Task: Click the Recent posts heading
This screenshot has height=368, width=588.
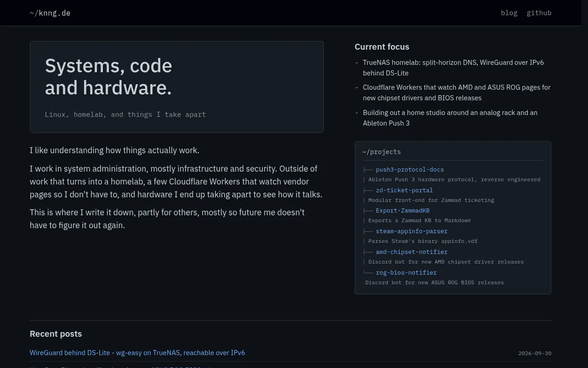Action: (x=56, y=334)
